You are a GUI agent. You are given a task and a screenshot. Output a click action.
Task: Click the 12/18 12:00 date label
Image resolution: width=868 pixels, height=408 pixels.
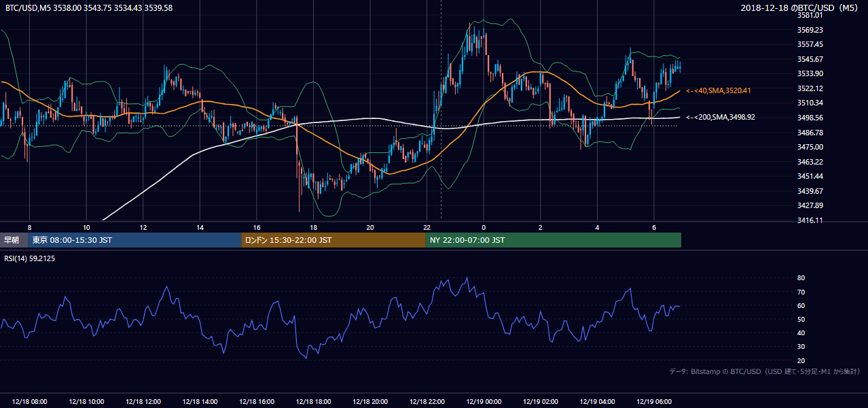[143, 402]
